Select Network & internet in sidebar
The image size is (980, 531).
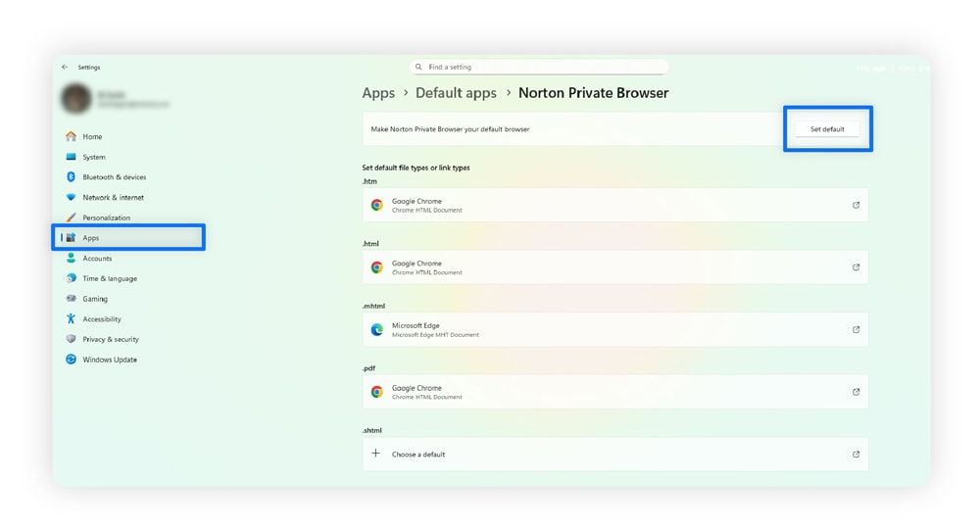pos(113,198)
